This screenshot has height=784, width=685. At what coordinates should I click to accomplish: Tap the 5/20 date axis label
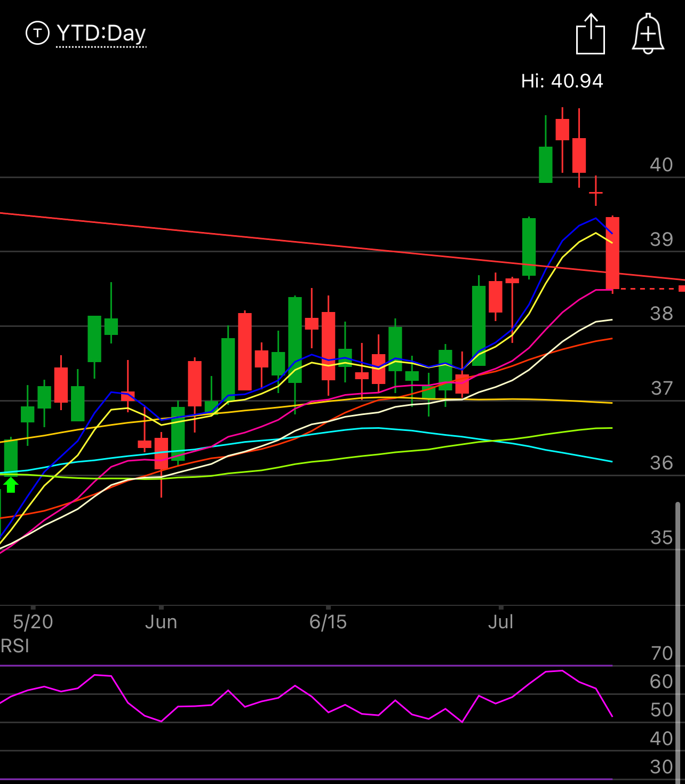[33, 622]
